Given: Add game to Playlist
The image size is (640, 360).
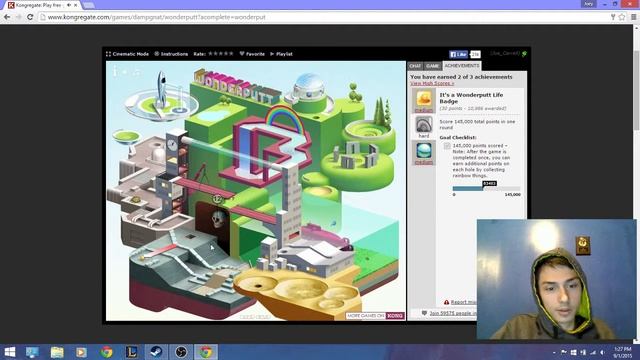Looking at the screenshot, I should 281,54.
